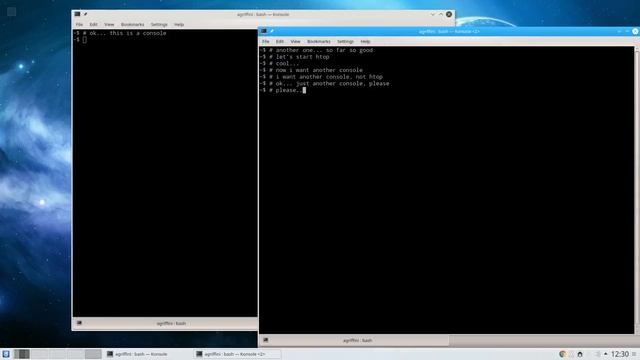
Task: Click the 'cool...' line in front terminal
Action: 287,64
